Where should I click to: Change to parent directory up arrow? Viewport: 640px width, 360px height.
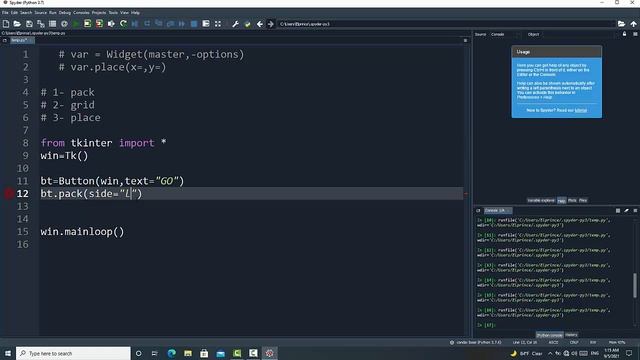pos(633,24)
